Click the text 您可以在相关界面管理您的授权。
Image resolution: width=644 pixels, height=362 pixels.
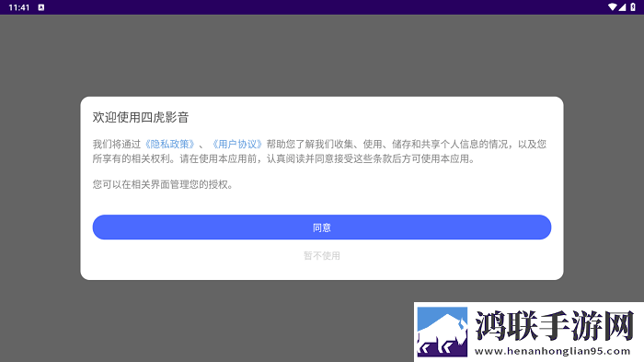(163, 184)
